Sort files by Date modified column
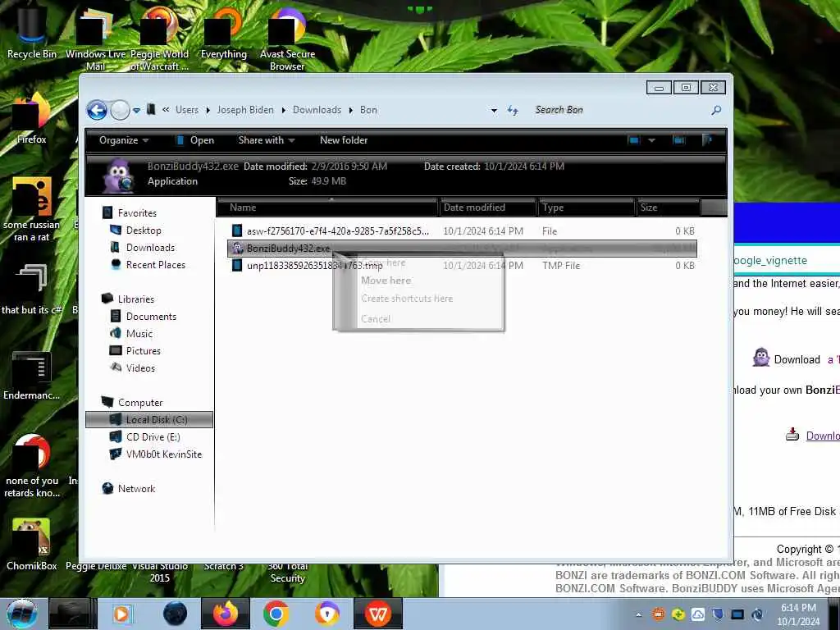The image size is (840, 630). point(487,208)
